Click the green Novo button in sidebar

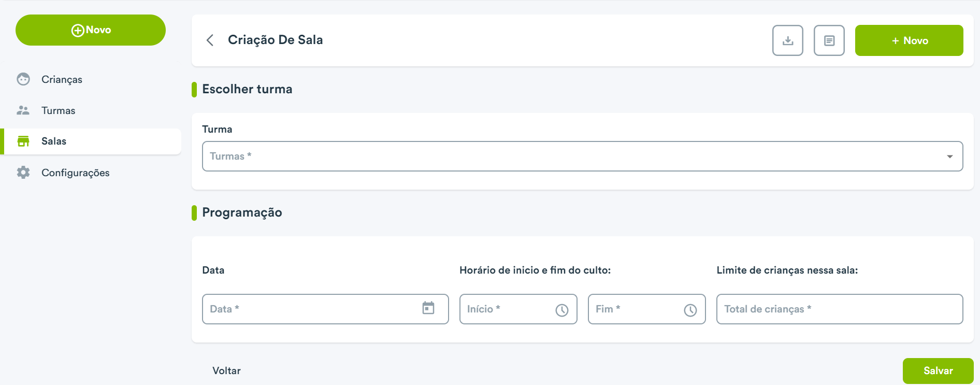click(91, 30)
